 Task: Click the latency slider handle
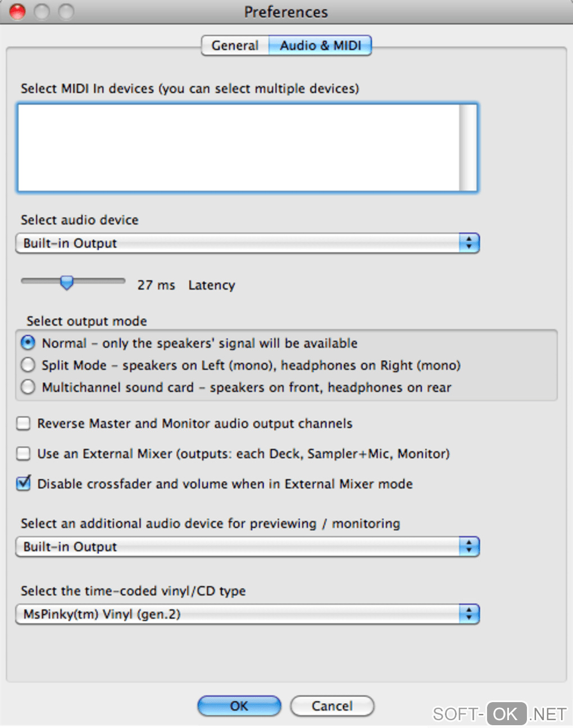click(67, 282)
